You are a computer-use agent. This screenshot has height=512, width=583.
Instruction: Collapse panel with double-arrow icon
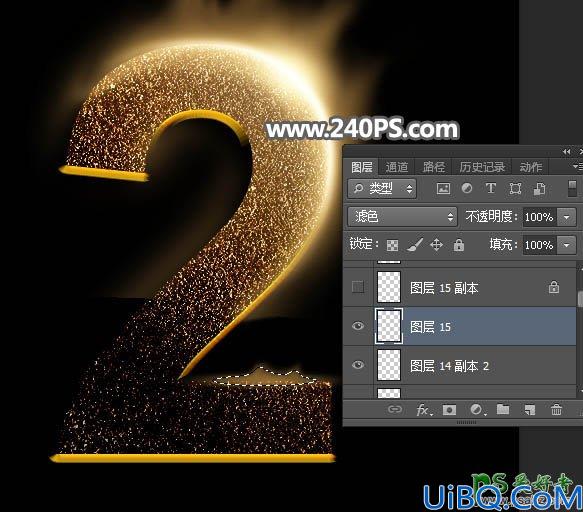pyautogui.click(x=566, y=152)
